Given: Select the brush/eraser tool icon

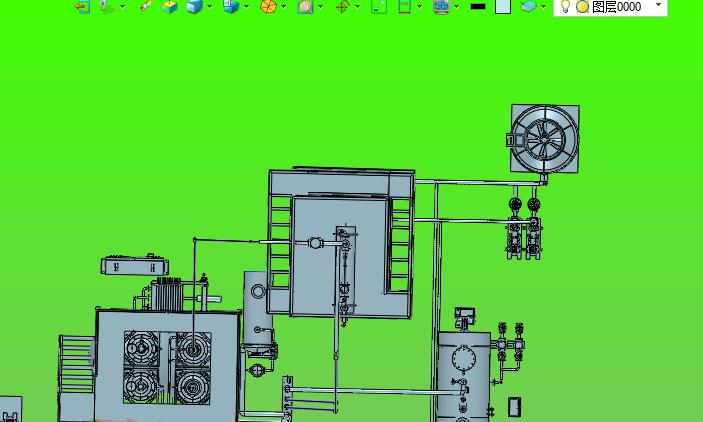Looking at the screenshot, I should pos(145,6).
